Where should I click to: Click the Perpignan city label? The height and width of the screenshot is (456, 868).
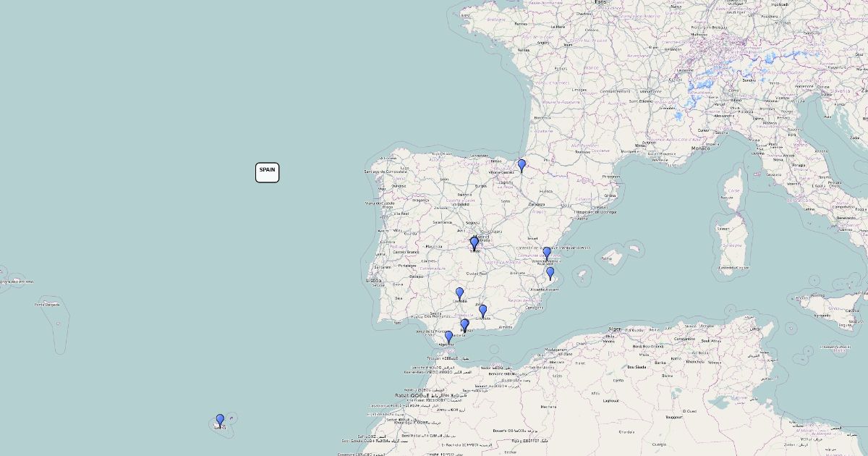click(x=611, y=176)
